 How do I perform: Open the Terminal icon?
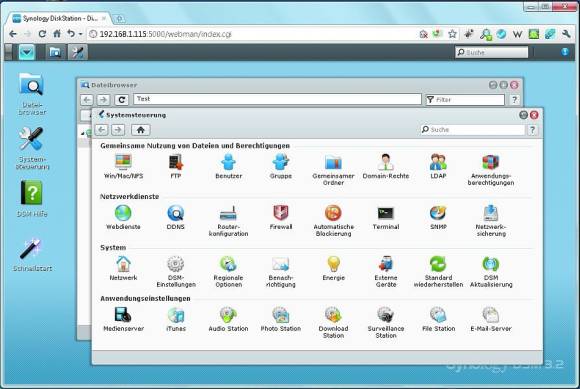(x=386, y=217)
